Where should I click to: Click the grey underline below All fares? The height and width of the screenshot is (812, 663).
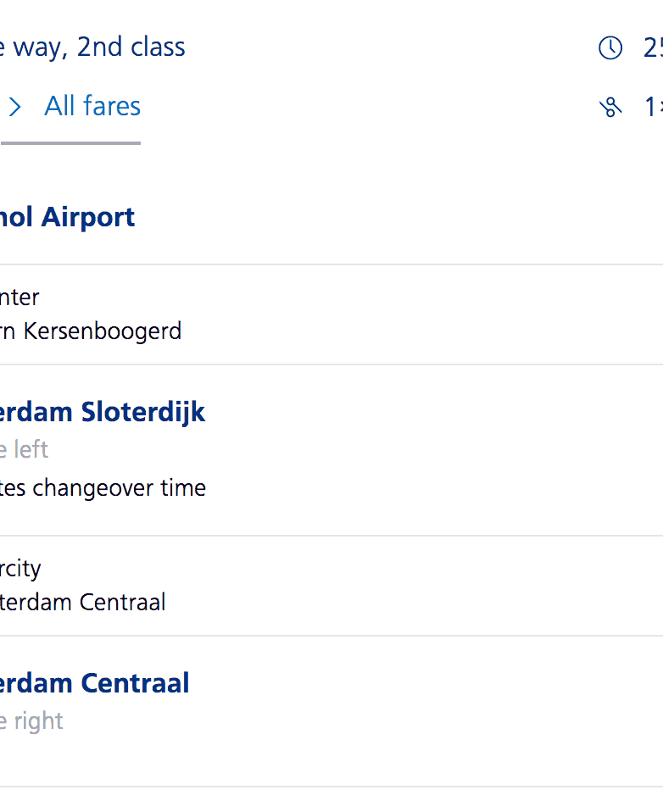pyautogui.click(x=70, y=143)
